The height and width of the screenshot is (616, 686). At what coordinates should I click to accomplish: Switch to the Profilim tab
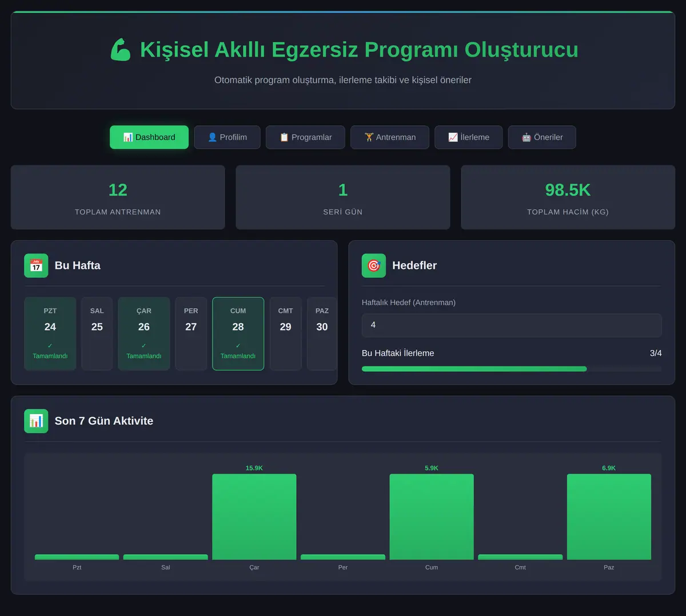click(x=227, y=137)
